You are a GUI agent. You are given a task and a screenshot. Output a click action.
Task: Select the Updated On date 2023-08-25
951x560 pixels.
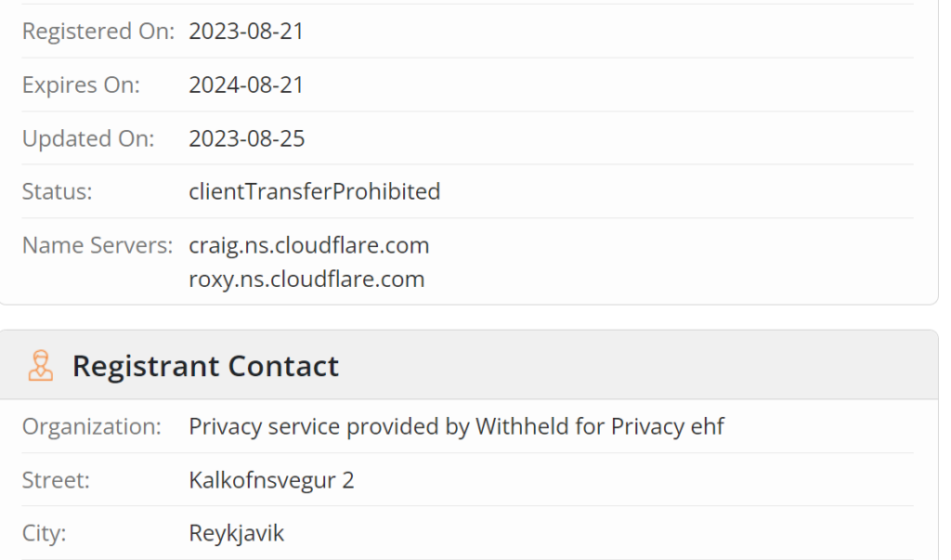pos(246,139)
